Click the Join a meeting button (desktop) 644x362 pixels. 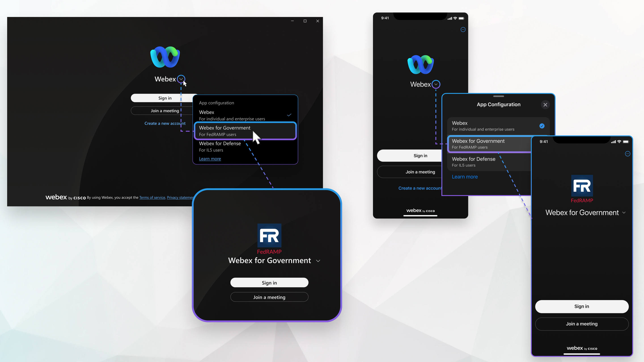pyautogui.click(x=165, y=110)
